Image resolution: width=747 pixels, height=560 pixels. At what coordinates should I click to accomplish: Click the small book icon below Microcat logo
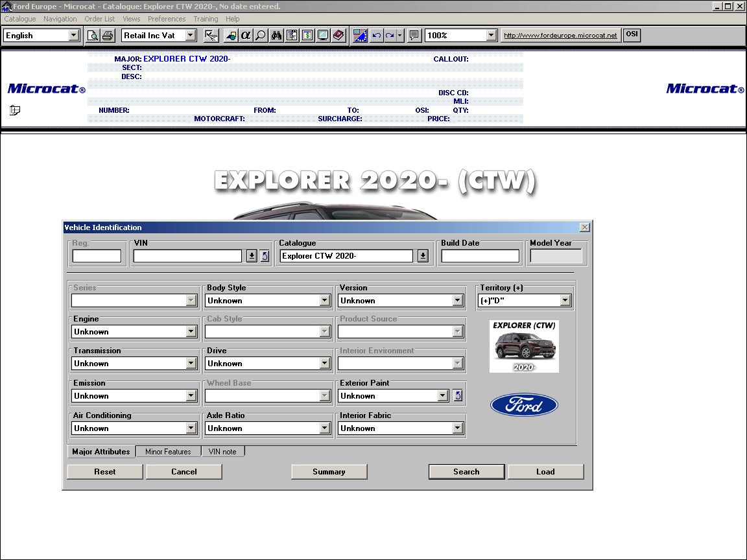pos(15,110)
